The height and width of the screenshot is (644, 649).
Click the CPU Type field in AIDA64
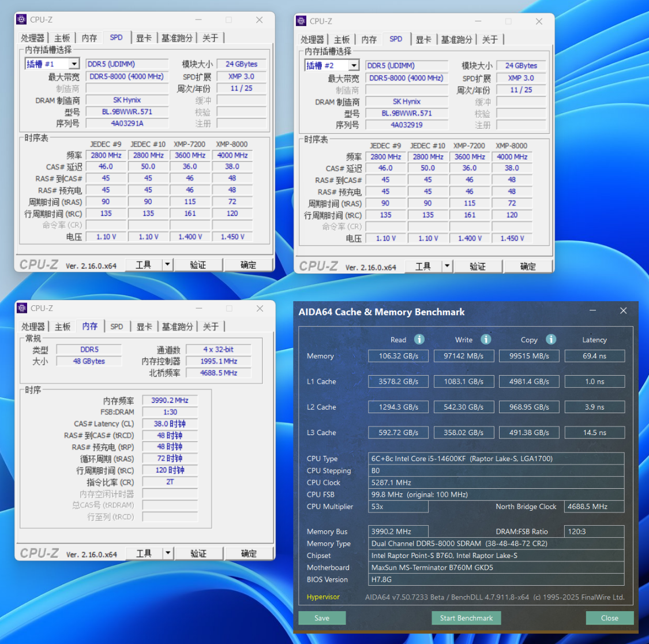(496, 458)
